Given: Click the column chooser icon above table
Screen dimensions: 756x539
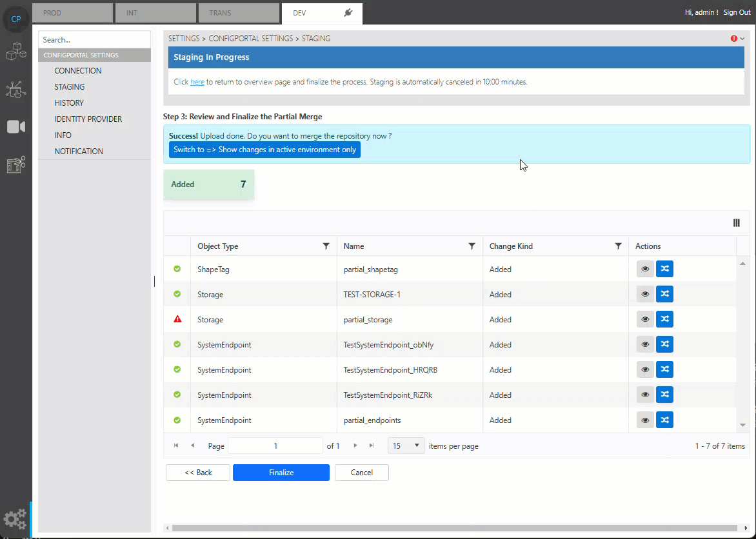Looking at the screenshot, I should [737, 223].
